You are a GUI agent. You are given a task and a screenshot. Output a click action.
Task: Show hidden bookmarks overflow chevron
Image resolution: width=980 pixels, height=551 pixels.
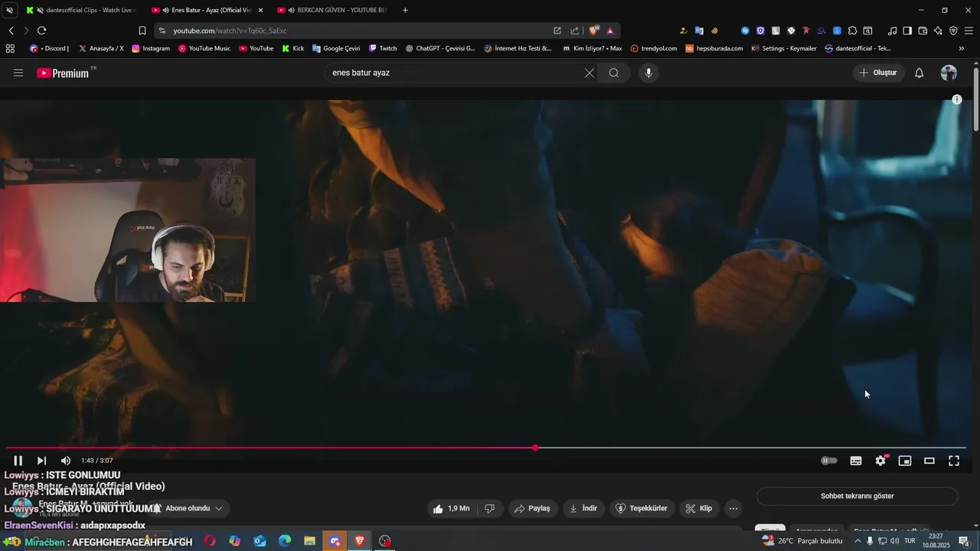click(962, 48)
